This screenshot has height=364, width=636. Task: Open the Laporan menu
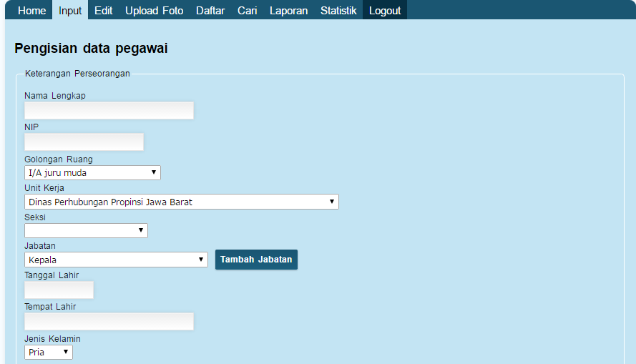point(288,10)
